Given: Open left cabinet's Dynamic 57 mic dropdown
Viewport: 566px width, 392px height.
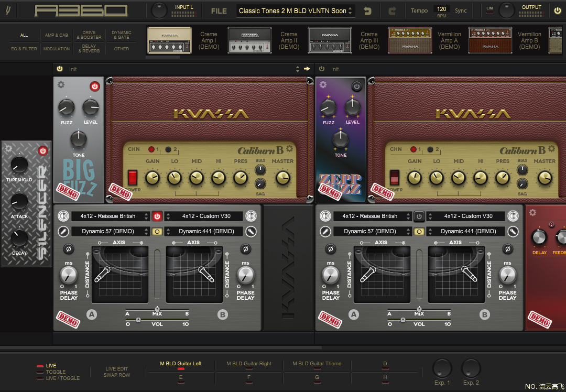Looking at the screenshot, I should pos(111,231).
